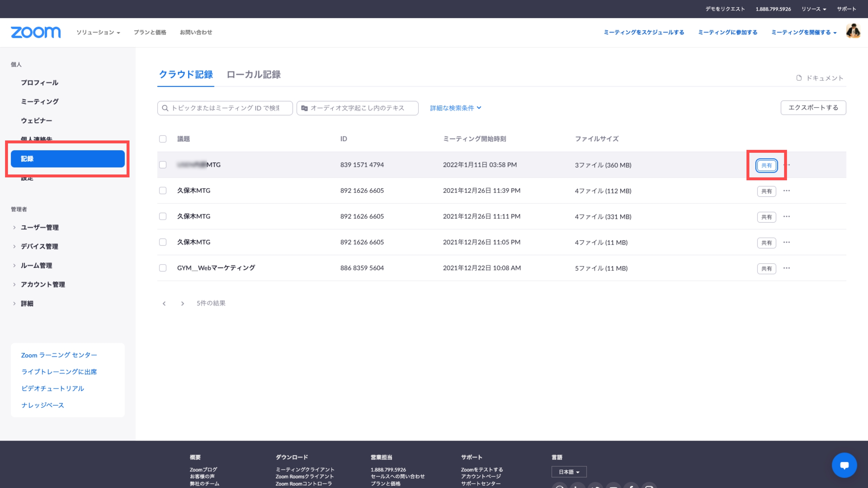Check the GYM_Webマーケティング row
The height and width of the screenshot is (488, 868).
pos(163,268)
